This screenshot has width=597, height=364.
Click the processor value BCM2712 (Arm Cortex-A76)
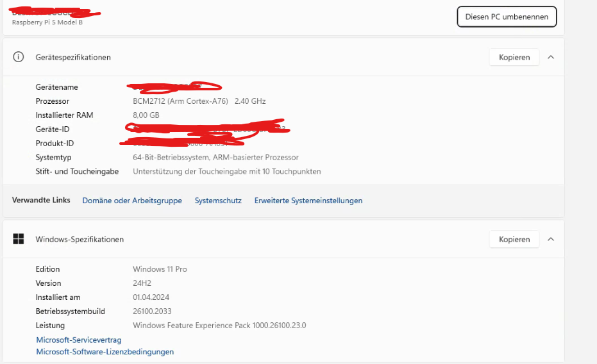[180, 101]
